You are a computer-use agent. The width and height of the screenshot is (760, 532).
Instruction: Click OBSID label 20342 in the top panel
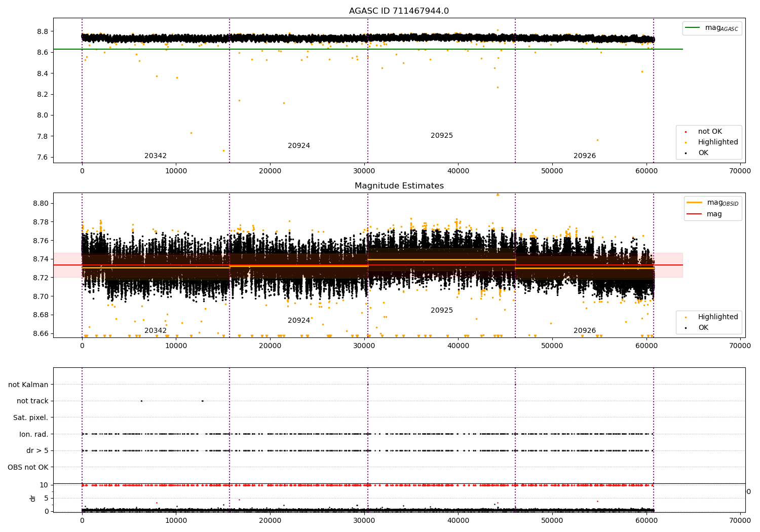[156, 156]
